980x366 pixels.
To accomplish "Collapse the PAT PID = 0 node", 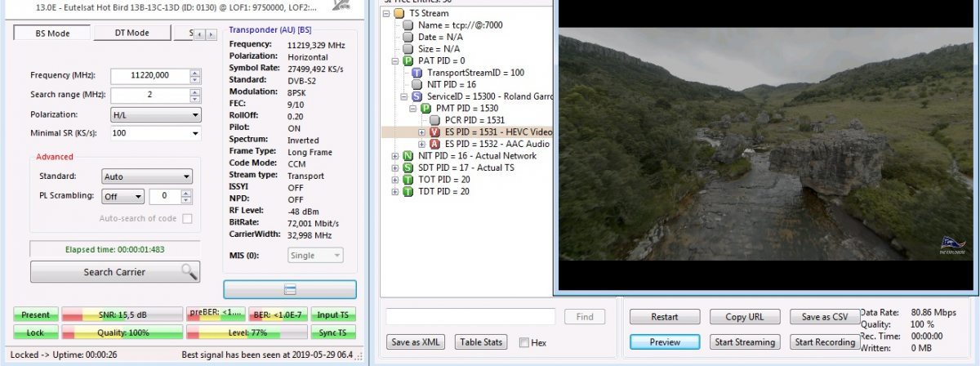I will tap(396, 61).
